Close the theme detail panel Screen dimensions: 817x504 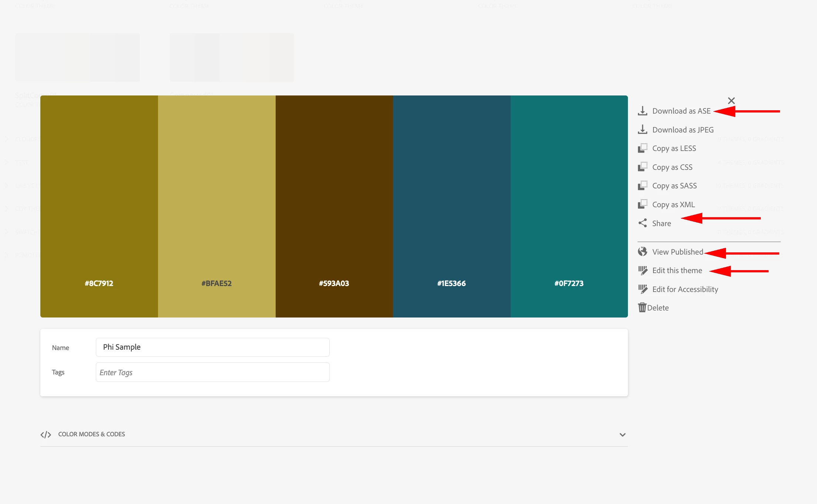coord(731,101)
